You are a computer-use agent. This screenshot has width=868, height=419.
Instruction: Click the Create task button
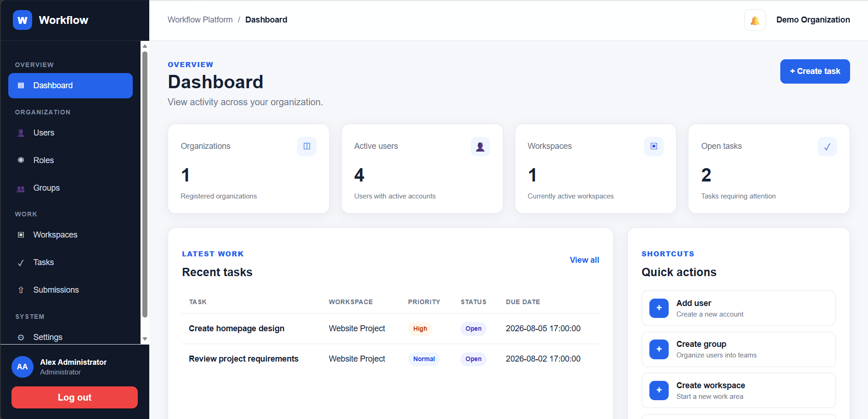pyautogui.click(x=815, y=71)
